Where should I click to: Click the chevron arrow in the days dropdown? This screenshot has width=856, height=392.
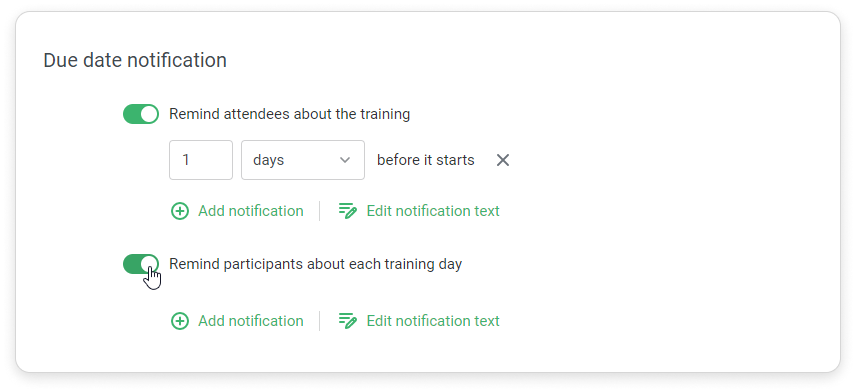coord(344,160)
